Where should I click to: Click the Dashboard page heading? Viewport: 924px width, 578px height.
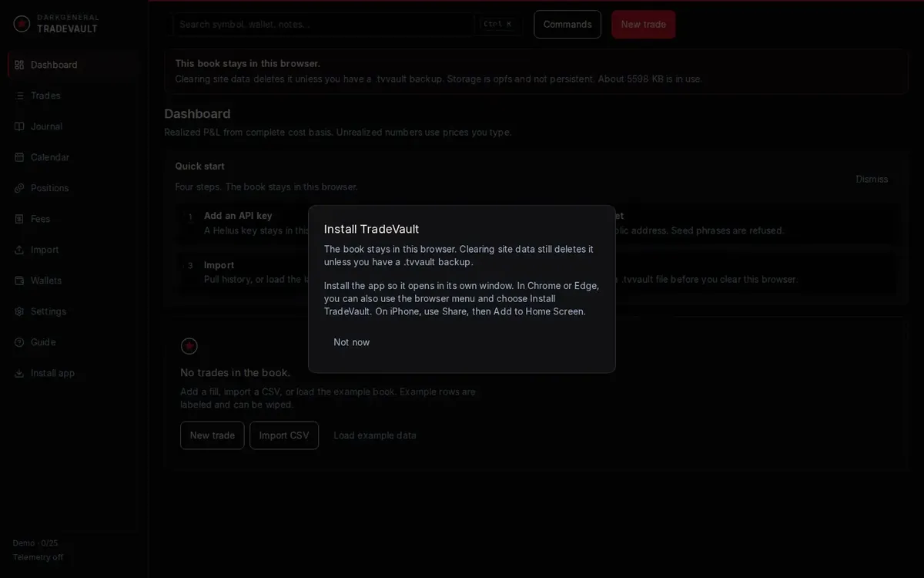(x=197, y=114)
